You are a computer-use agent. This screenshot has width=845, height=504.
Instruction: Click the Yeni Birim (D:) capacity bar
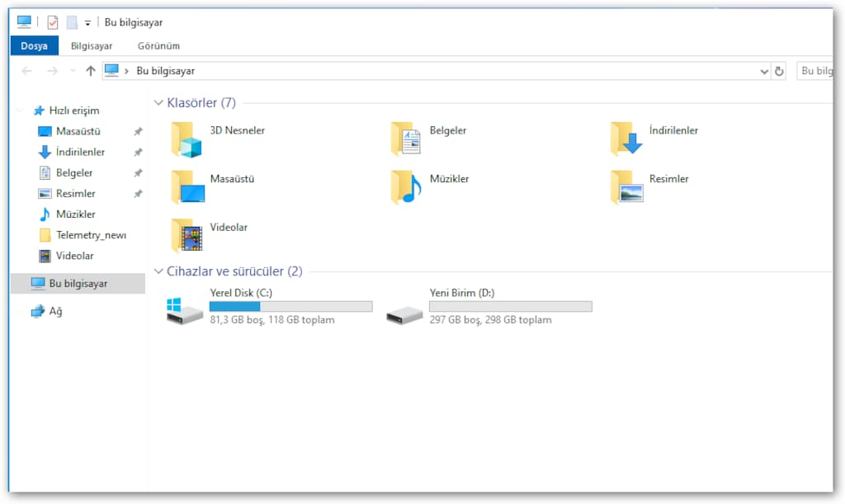pos(511,306)
